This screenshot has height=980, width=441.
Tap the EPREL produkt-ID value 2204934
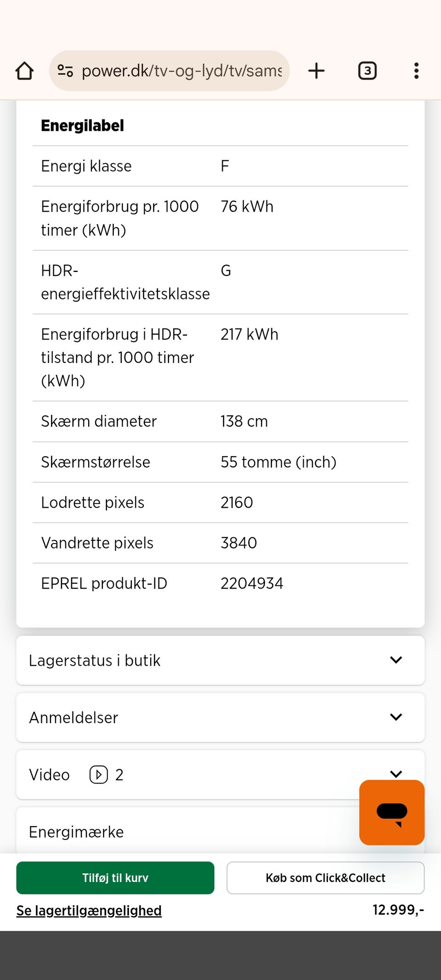252,583
